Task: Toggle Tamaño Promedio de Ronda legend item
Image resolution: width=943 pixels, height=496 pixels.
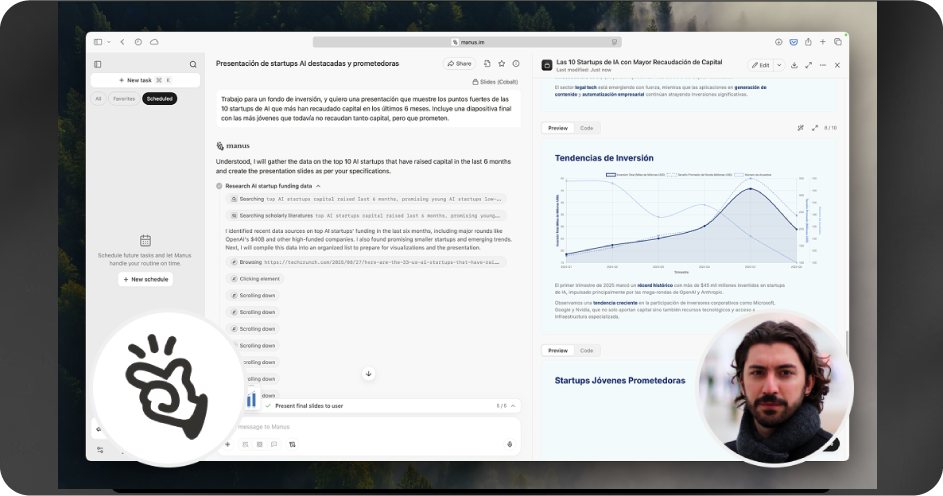Action: 699,175
